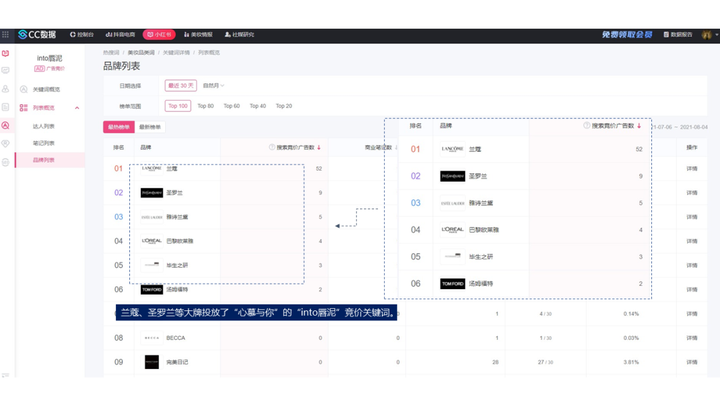Click the BECCA logo in row 08

coord(152,338)
